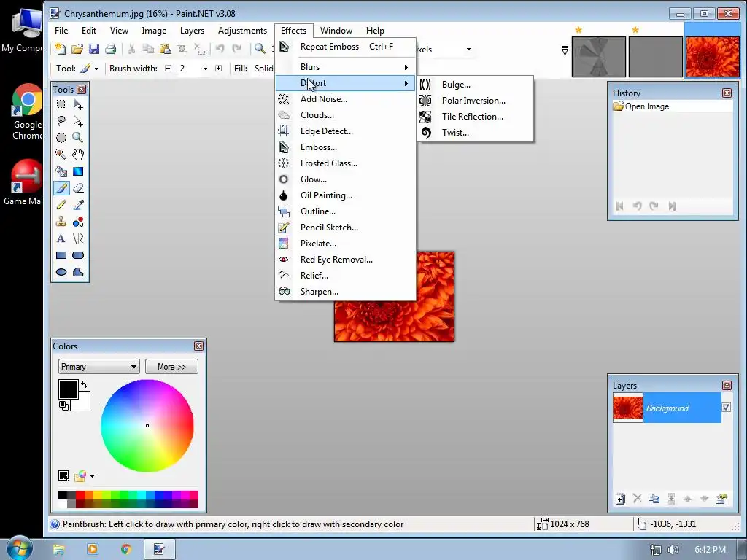Click the Open file folder icon
The height and width of the screenshot is (560, 747).
(x=77, y=49)
